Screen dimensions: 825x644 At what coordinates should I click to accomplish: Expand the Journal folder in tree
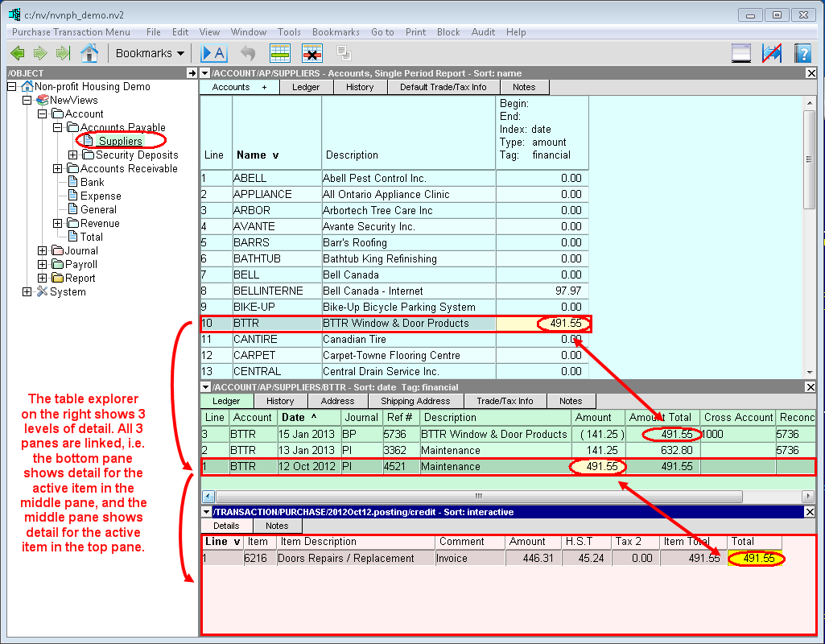coord(43,251)
